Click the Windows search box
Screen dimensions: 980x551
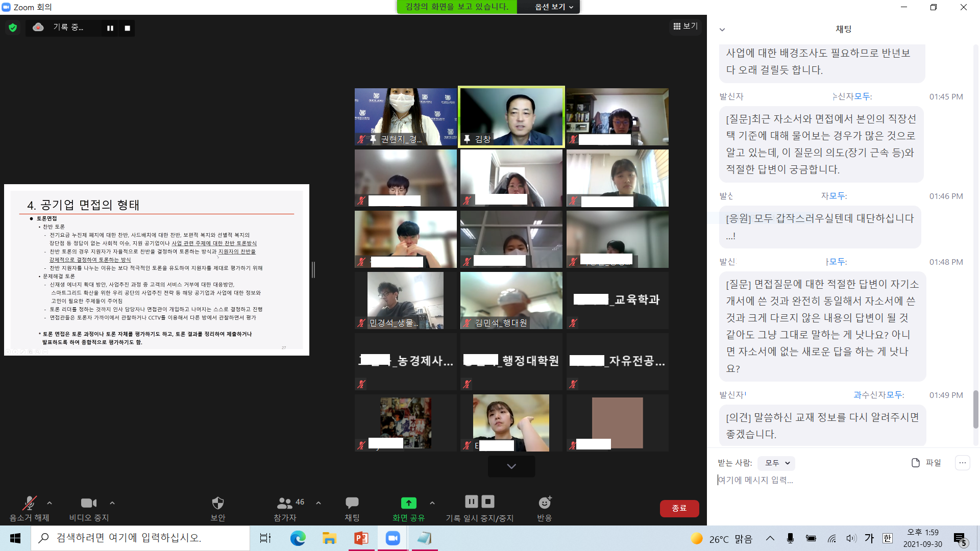140,538
